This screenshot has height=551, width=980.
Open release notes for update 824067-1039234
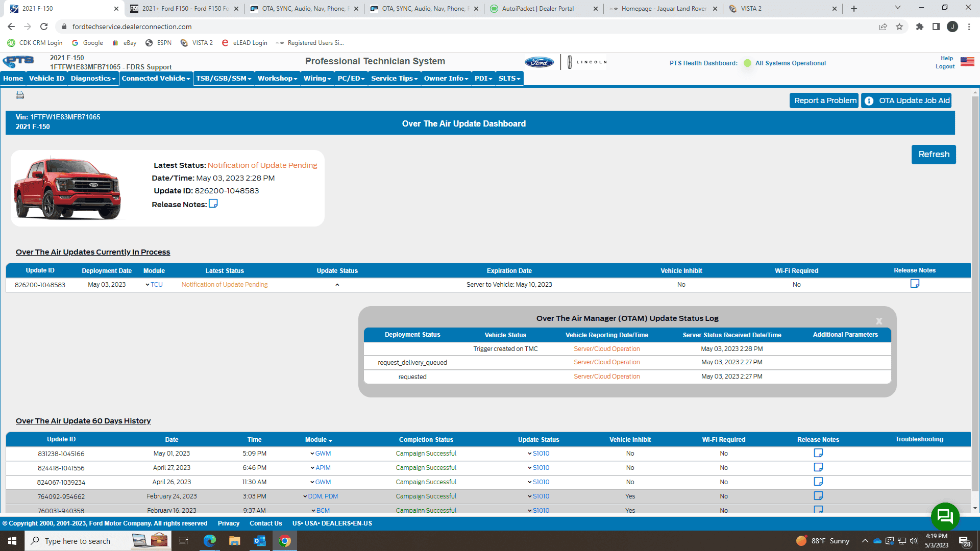(x=818, y=482)
